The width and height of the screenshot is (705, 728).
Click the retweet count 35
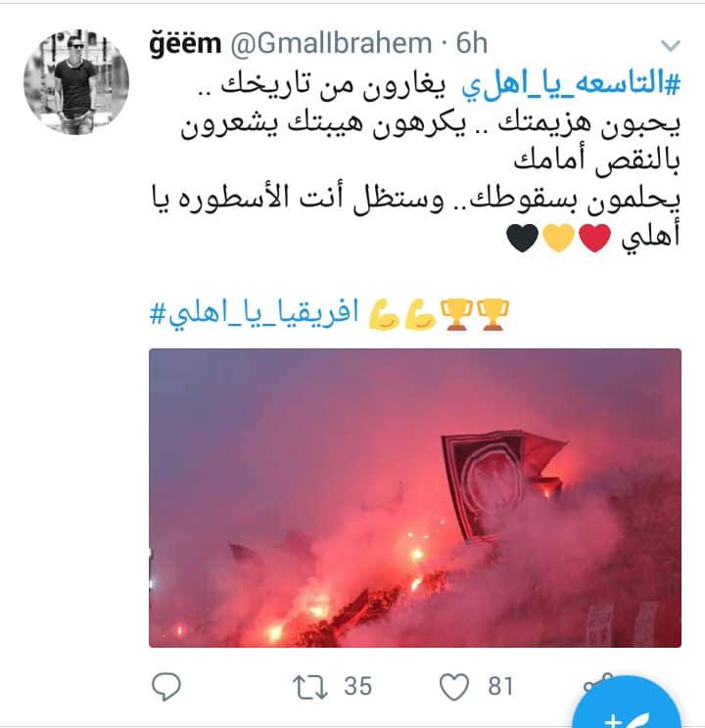pos(357,686)
